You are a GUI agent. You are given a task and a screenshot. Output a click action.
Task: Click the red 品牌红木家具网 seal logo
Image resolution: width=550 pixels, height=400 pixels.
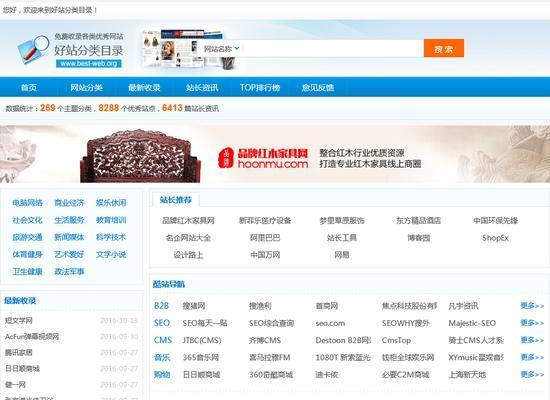pos(226,158)
